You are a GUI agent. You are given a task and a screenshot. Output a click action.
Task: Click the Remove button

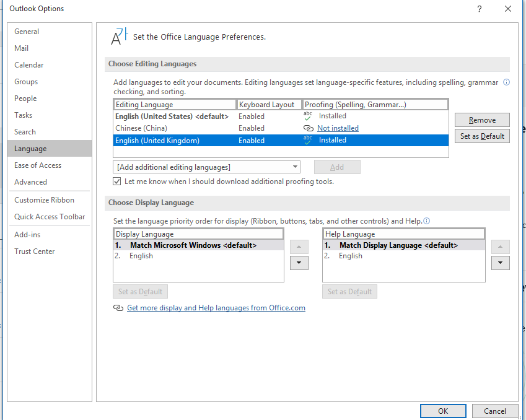[482, 120]
